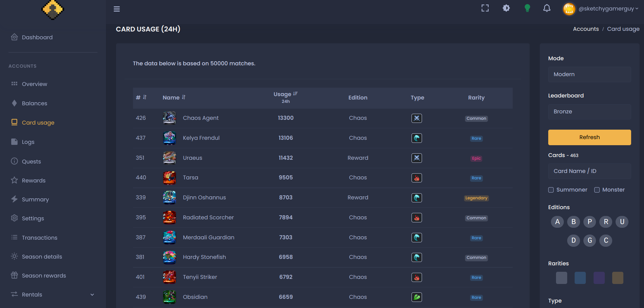The width and height of the screenshot is (644, 308).
Task: Sort table by # column
Action: (141, 97)
